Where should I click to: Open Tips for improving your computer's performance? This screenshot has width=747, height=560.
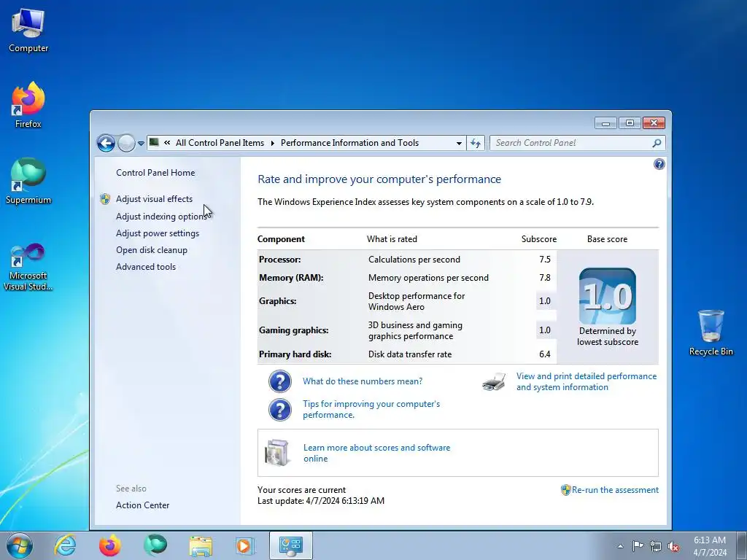371,410
